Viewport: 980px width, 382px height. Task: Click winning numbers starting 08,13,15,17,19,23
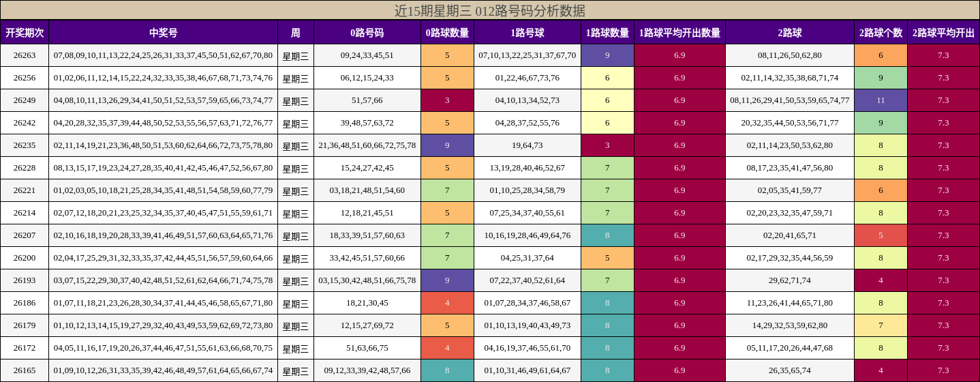163,168
